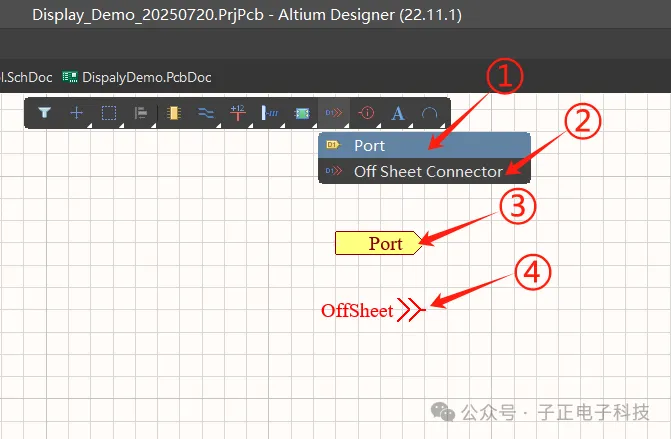This screenshot has width=671, height=439.
Task: Select the Text String tool
Action: coord(398,113)
